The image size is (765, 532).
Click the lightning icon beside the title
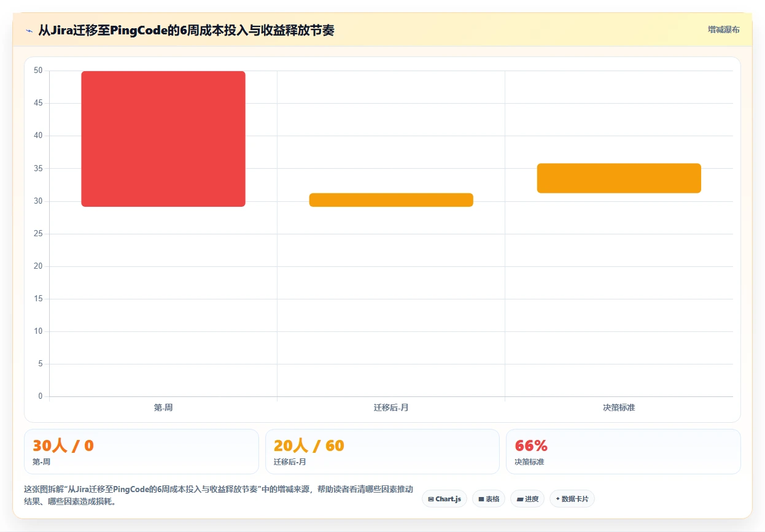click(x=29, y=31)
